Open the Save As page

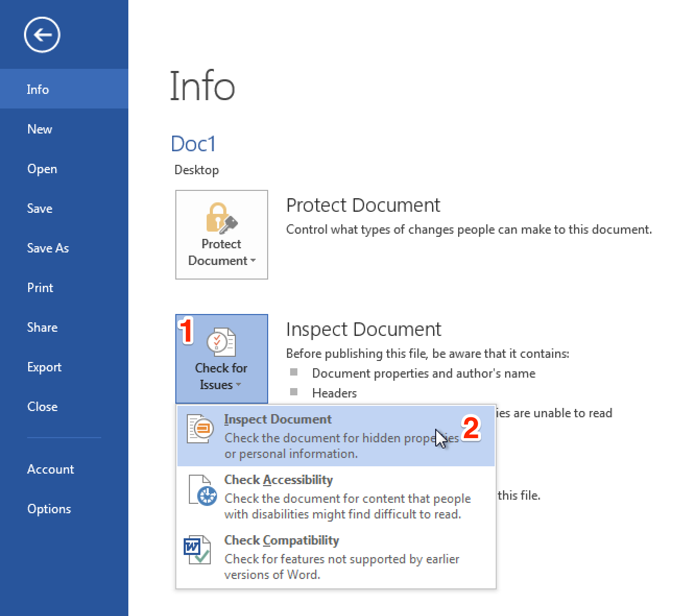coord(48,248)
